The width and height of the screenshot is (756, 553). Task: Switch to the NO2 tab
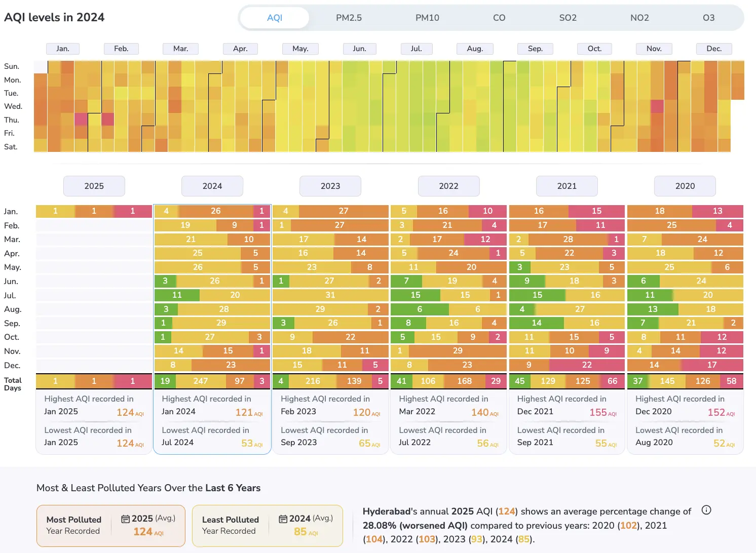[639, 18]
